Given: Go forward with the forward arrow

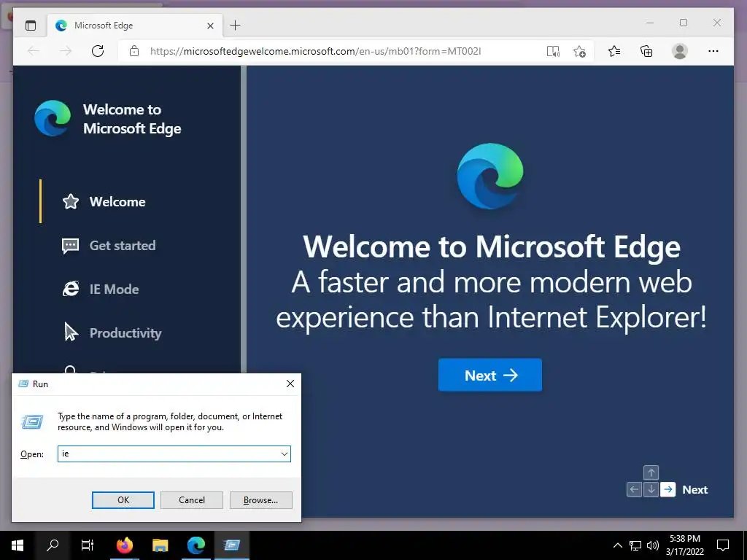Looking at the screenshot, I should 66,51.
